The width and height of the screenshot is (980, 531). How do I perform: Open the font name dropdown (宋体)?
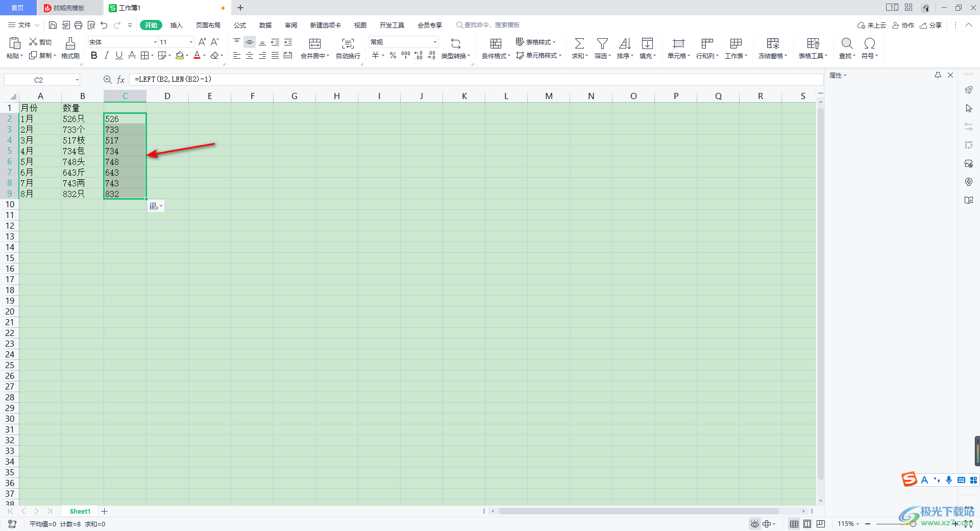click(x=155, y=42)
